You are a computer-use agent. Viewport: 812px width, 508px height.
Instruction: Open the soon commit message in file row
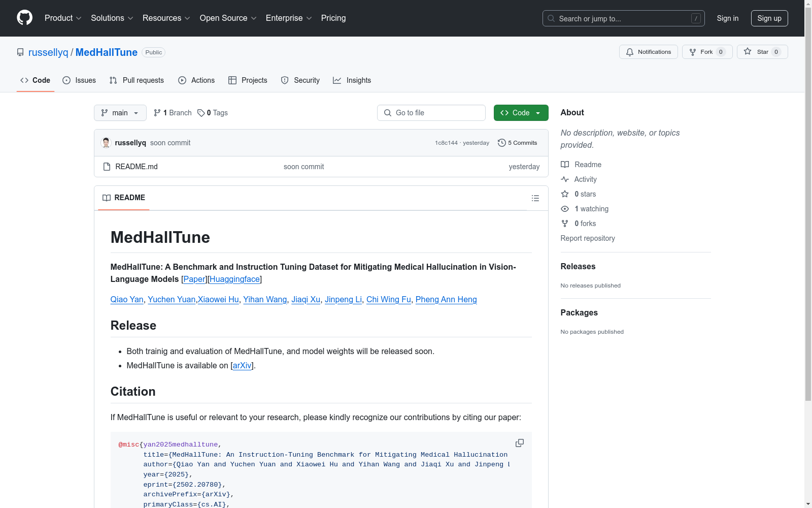click(x=303, y=167)
